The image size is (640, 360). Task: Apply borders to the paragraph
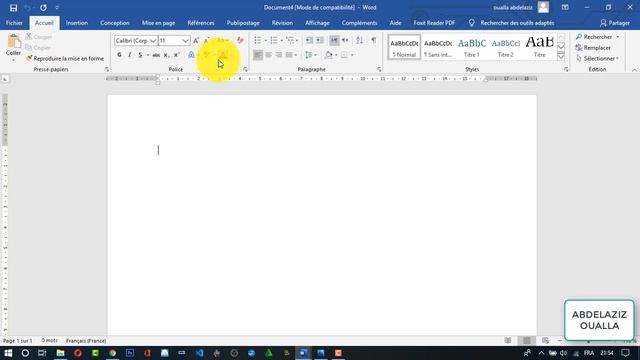pos(344,55)
